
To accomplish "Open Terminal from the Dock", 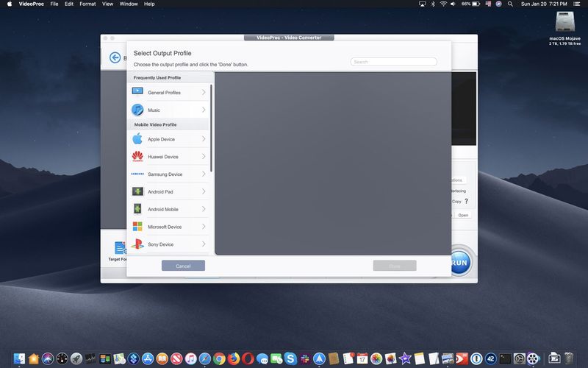I will pyautogui.click(x=505, y=358).
